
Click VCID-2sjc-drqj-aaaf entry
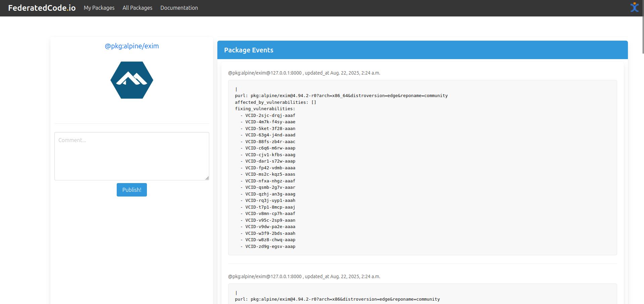click(x=270, y=116)
